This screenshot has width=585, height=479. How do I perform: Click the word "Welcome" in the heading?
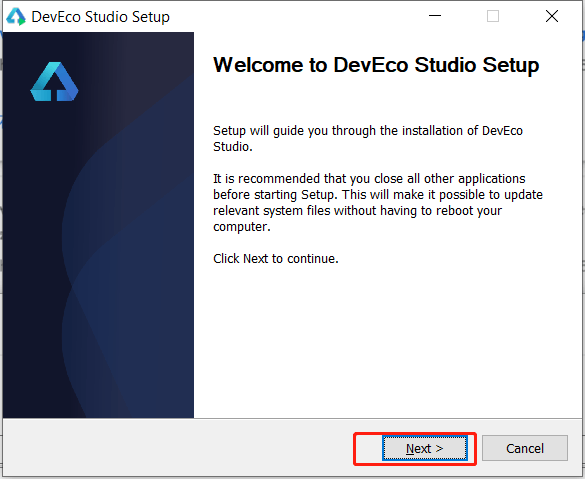(x=258, y=65)
